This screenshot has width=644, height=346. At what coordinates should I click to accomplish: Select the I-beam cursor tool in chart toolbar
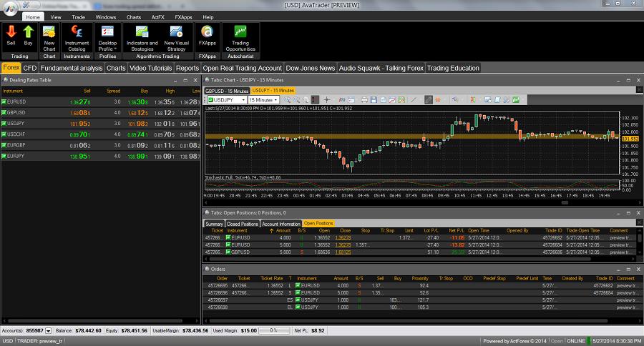pyautogui.click(x=314, y=100)
